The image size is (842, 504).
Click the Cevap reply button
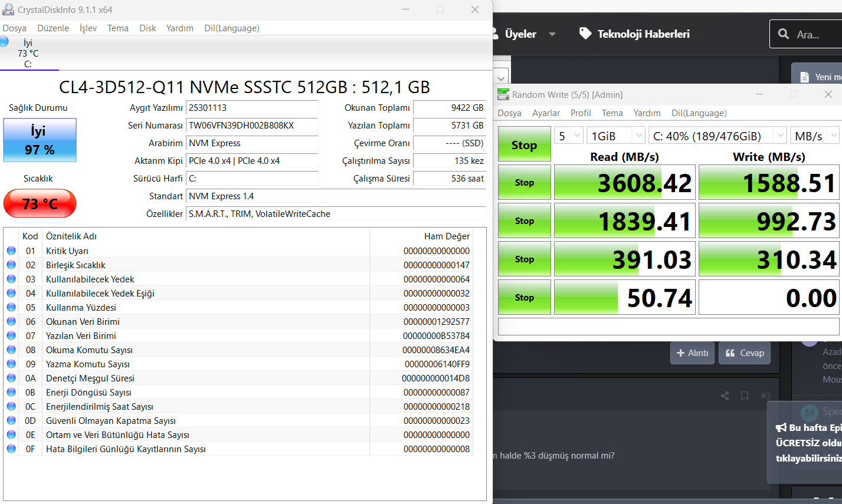point(744,353)
